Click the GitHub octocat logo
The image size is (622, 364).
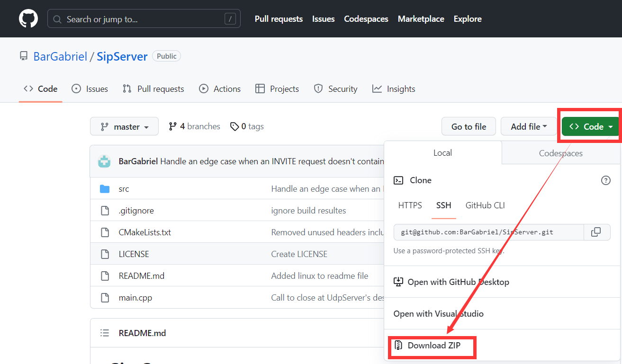tap(28, 18)
